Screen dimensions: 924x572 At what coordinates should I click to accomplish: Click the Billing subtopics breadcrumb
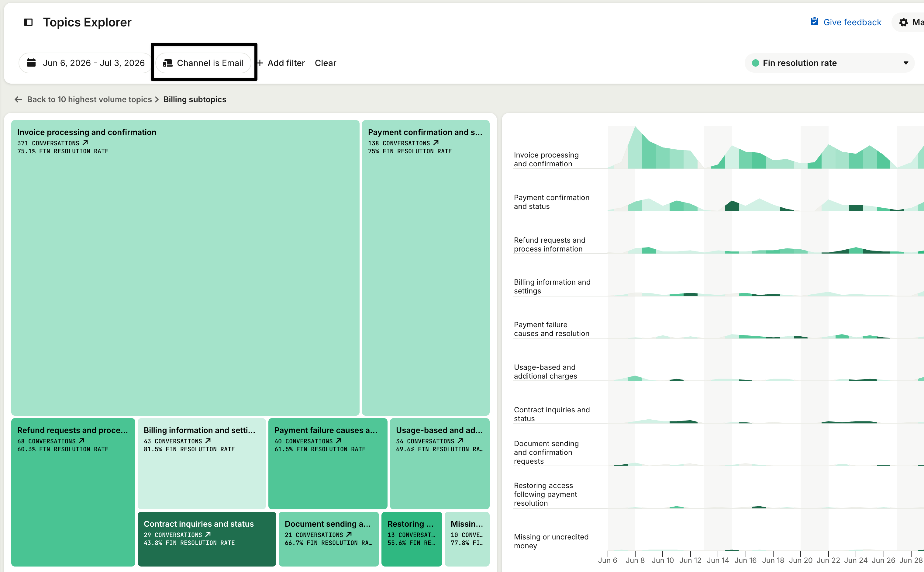[x=195, y=99]
